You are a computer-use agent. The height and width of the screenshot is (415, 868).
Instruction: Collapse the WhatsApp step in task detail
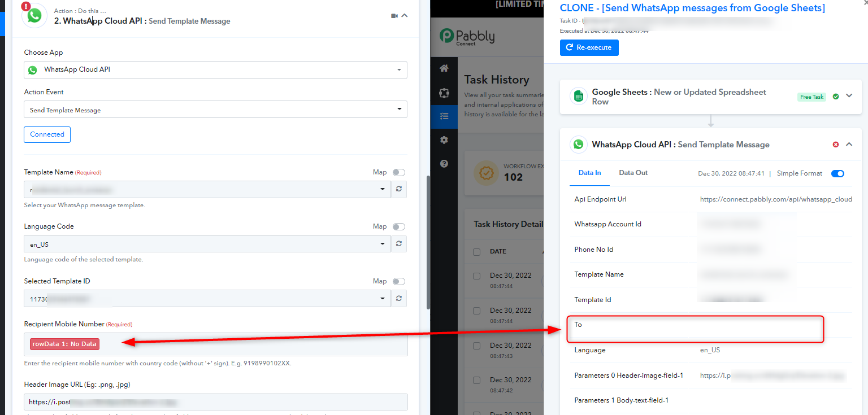[x=849, y=145]
